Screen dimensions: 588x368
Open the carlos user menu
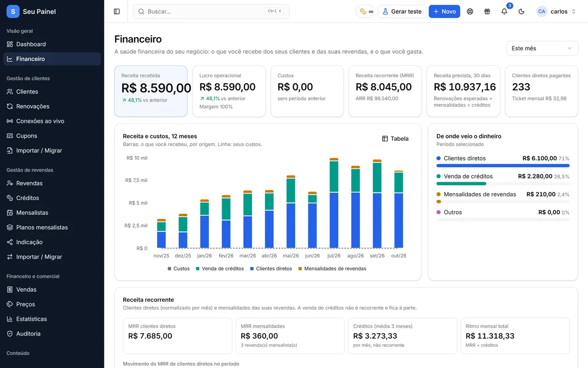pyautogui.click(x=556, y=11)
